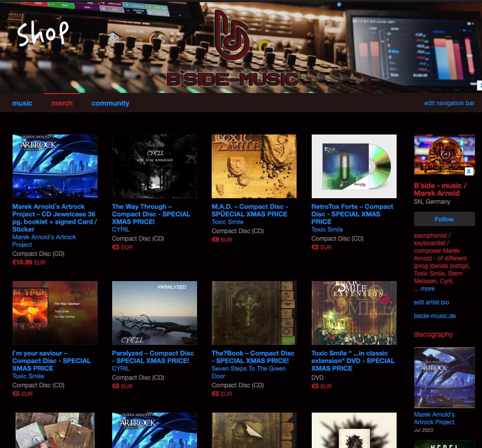
Task: Open the CYRIL The Way Through cover image
Action: click(x=155, y=166)
